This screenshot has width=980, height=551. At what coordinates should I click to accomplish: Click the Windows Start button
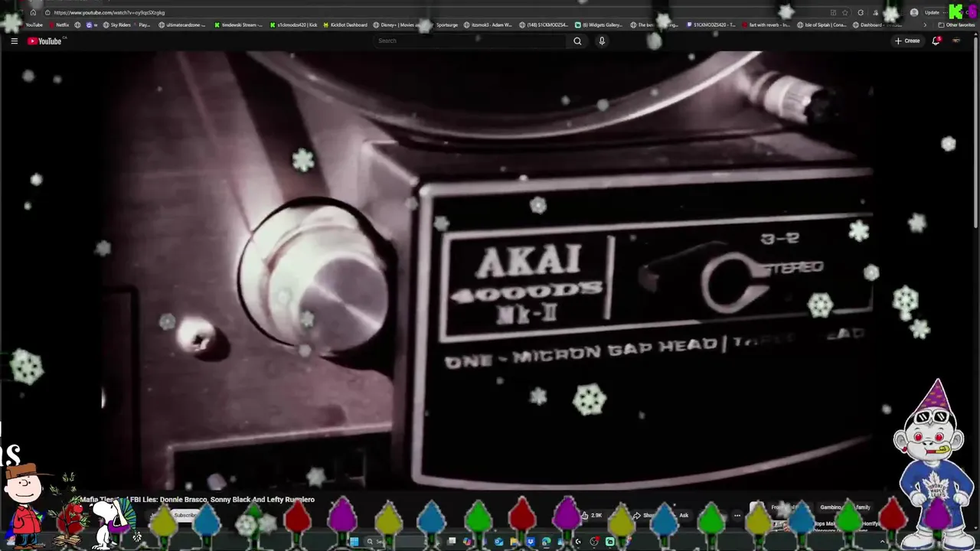coord(354,542)
